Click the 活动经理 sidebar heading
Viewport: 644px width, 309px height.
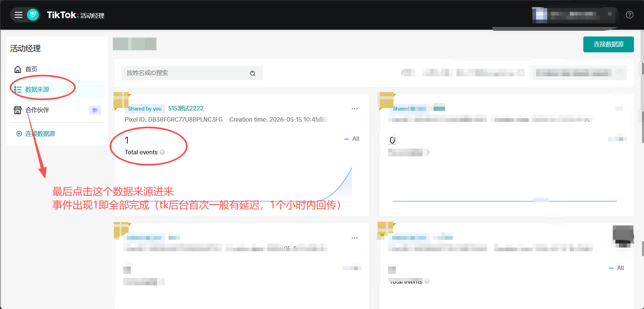(x=25, y=49)
